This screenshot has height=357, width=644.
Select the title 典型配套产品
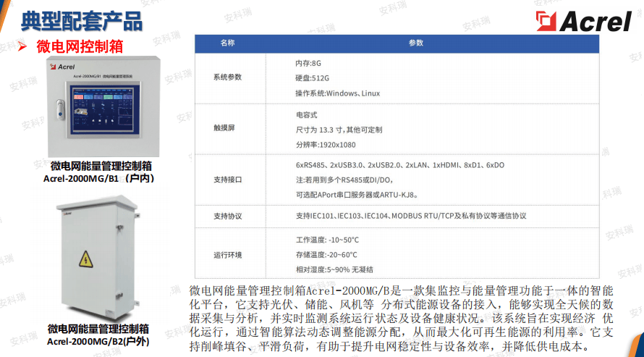click(82, 21)
